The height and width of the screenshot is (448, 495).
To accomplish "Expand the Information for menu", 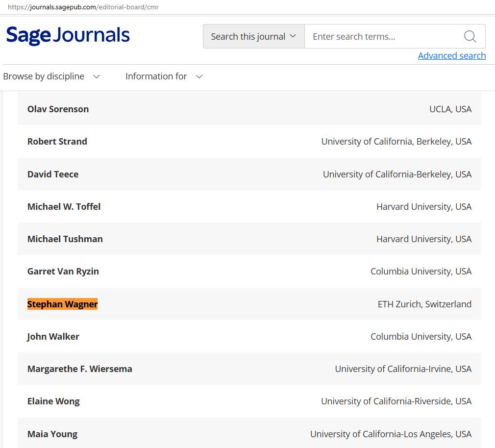I will tap(164, 76).
